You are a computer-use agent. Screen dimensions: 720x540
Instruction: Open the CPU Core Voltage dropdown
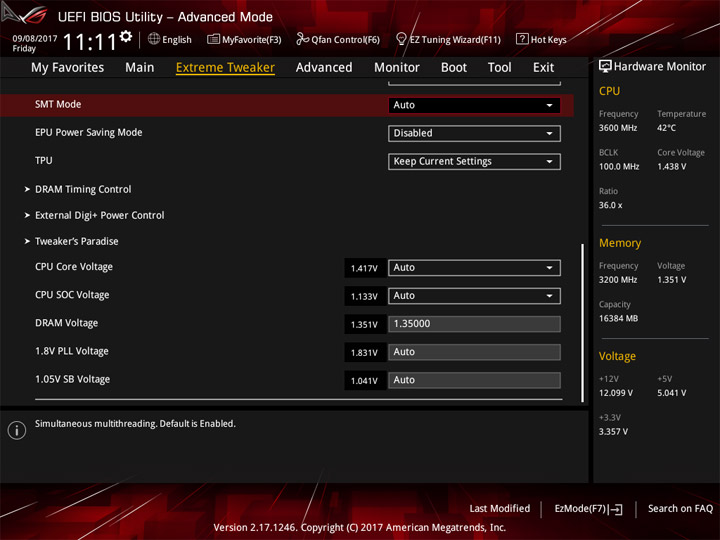(474, 268)
